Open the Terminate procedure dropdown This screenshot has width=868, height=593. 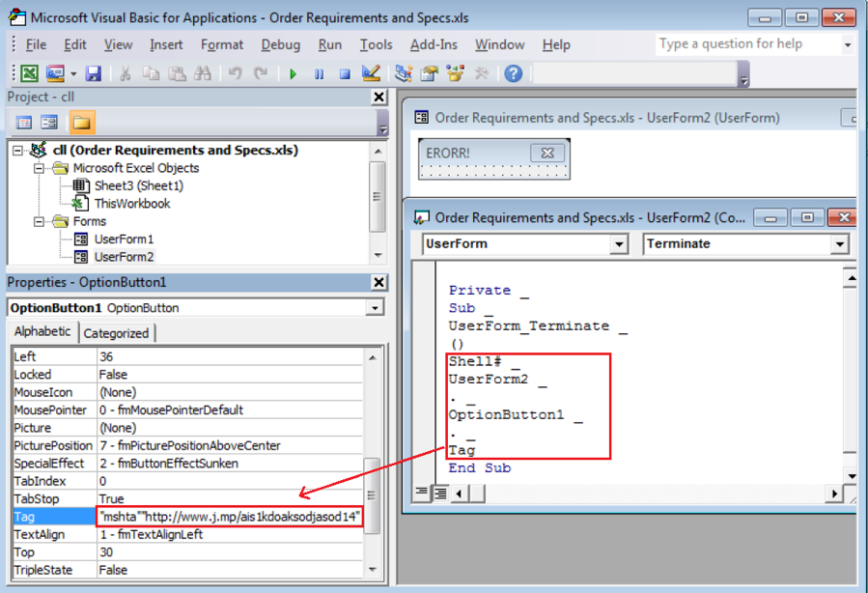click(840, 243)
